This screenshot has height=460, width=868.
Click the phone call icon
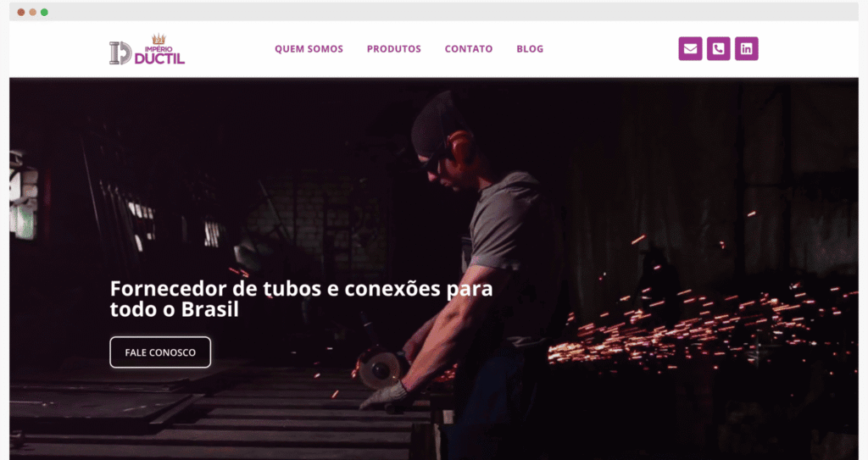coord(719,49)
